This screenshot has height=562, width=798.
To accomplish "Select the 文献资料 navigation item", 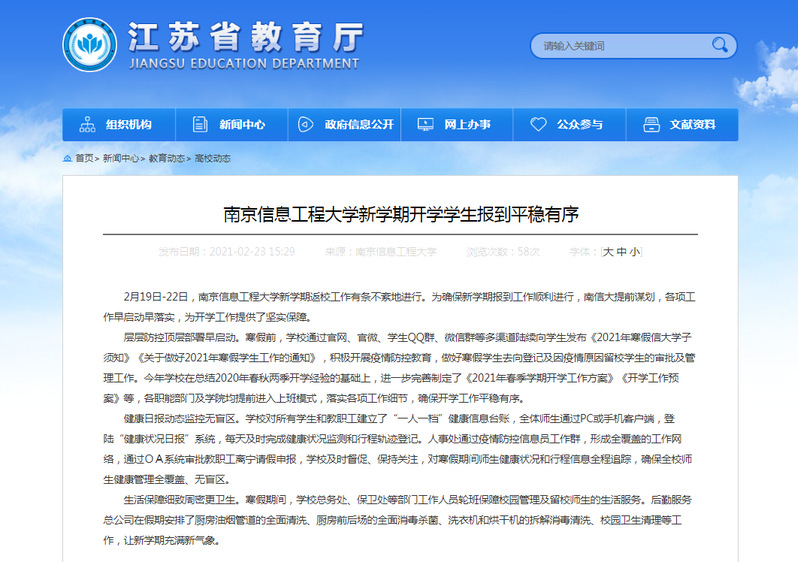I will [x=693, y=125].
